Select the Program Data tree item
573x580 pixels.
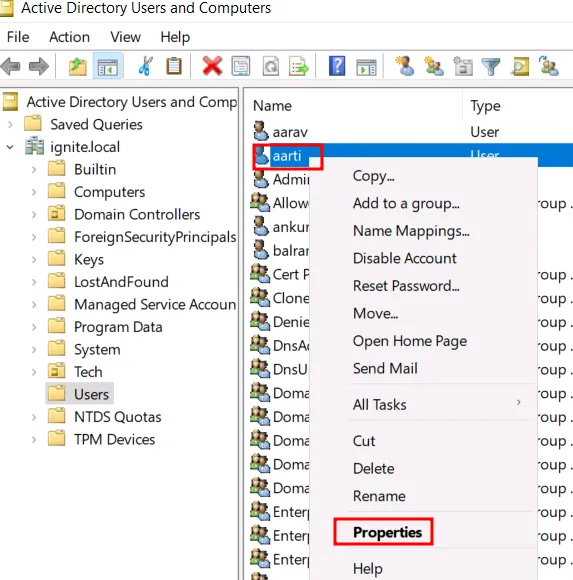(118, 327)
